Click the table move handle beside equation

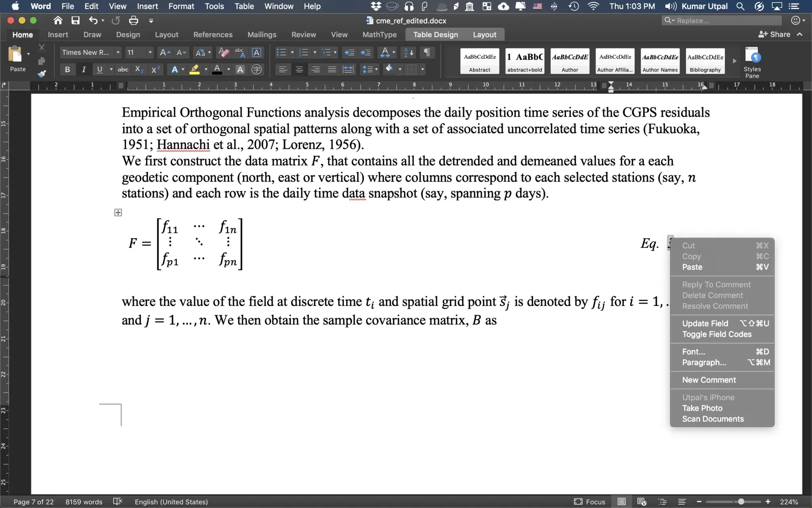coord(118,213)
